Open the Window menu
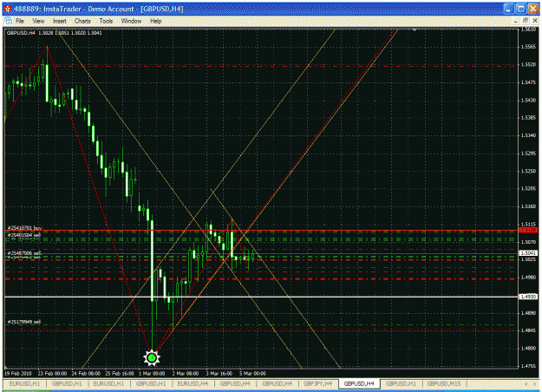The image size is (542, 392). click(x=131, y=21)
